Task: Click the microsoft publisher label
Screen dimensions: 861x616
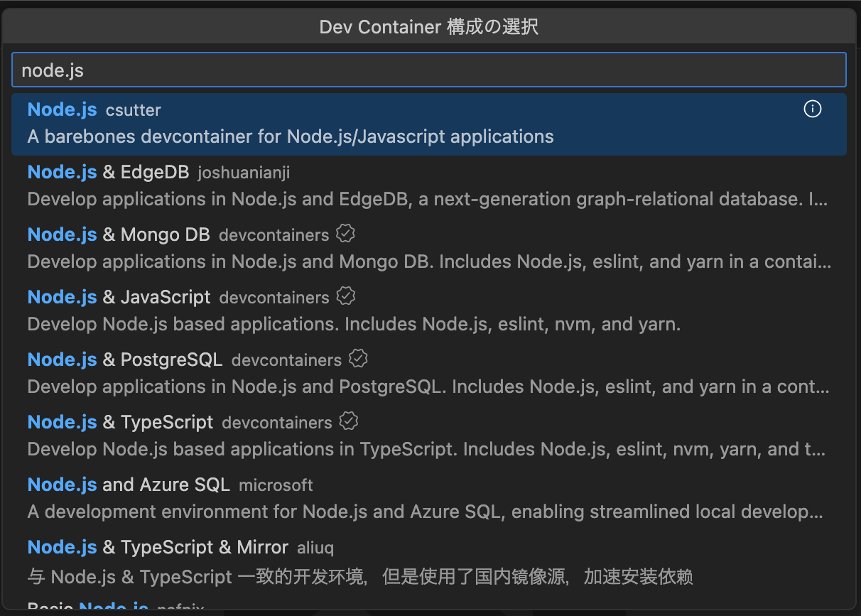Action: coord(276,485)
